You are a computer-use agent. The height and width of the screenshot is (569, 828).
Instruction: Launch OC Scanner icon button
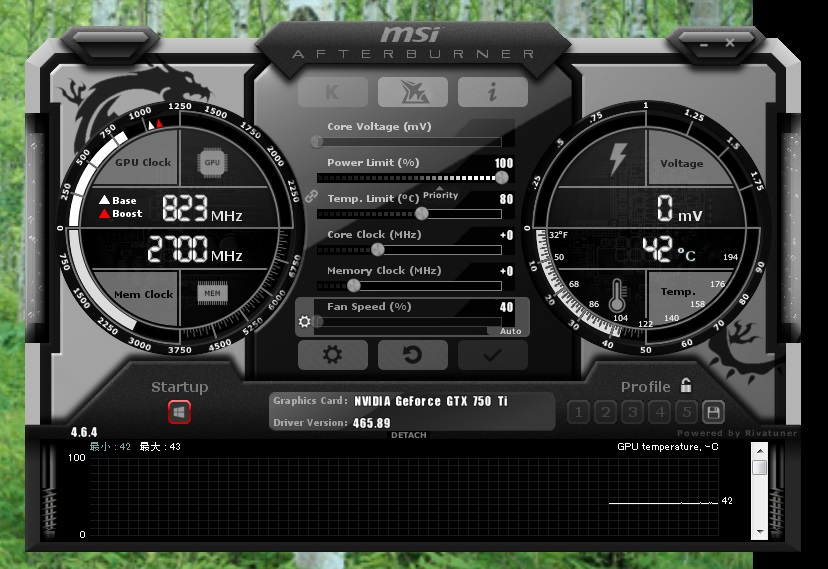click(x=413, y=92)
